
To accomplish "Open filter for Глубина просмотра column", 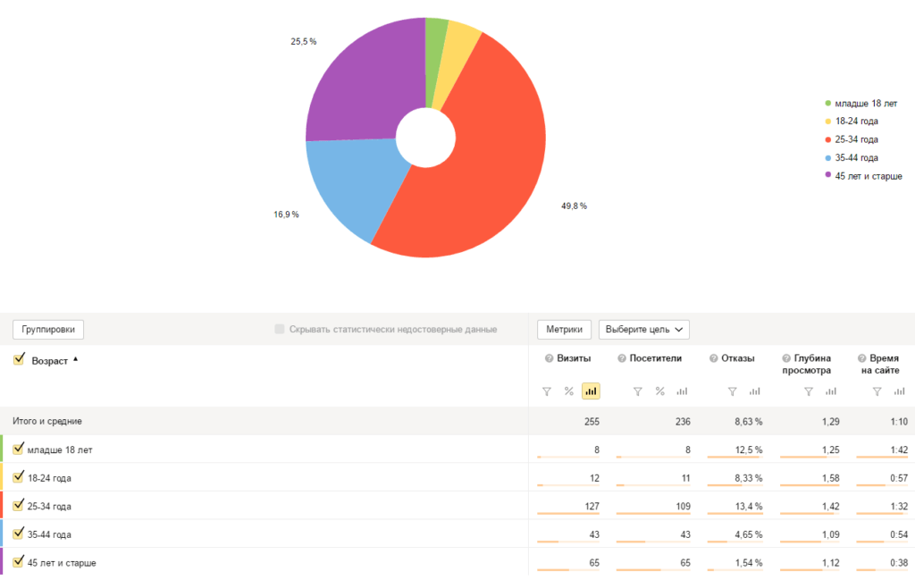I will pos(808,391).
